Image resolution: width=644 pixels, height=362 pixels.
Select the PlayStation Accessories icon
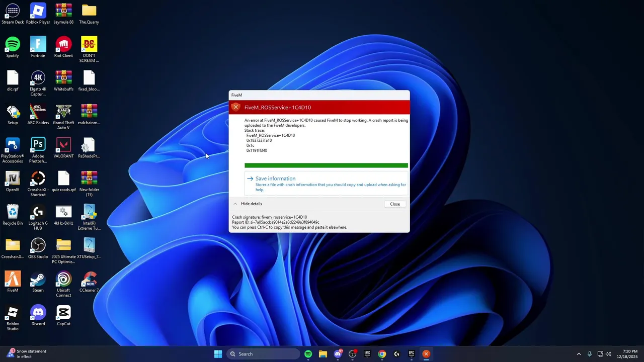click(x=13, y=150)
